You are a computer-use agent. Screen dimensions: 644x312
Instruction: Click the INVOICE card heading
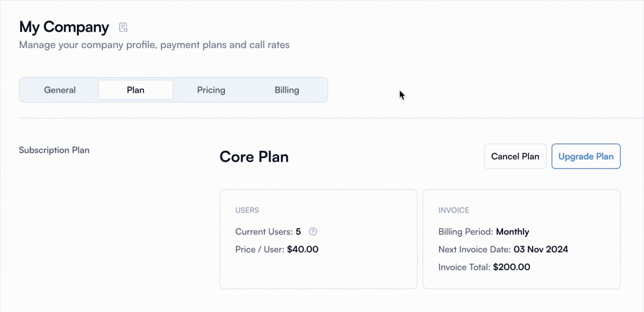pos(454,210)
